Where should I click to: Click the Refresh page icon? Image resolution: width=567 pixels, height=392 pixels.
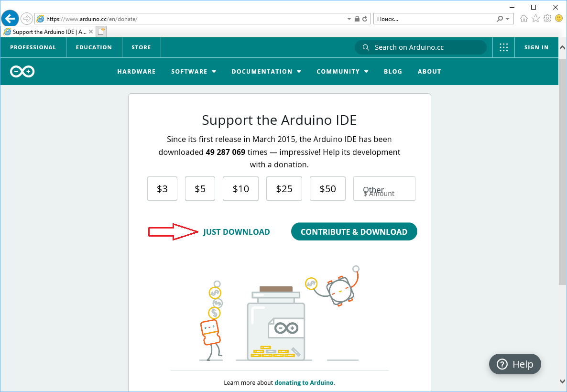[365, 19]
